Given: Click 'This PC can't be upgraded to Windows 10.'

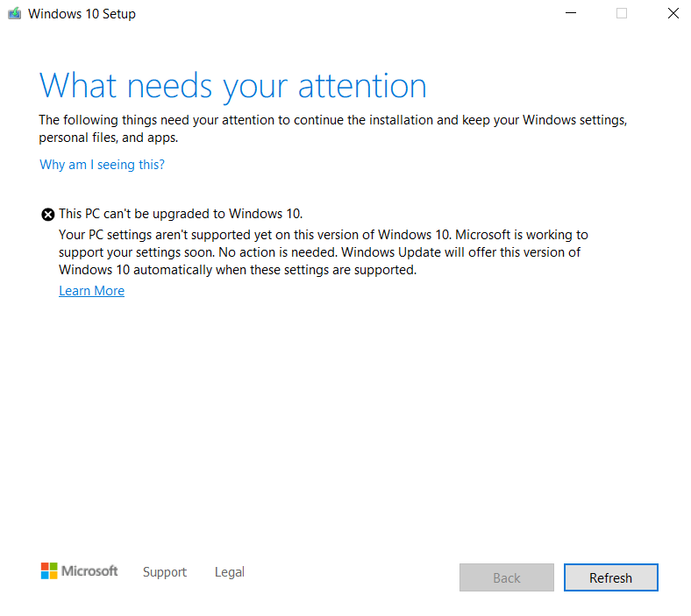Looking at the screenshot, I should (181, 214).
